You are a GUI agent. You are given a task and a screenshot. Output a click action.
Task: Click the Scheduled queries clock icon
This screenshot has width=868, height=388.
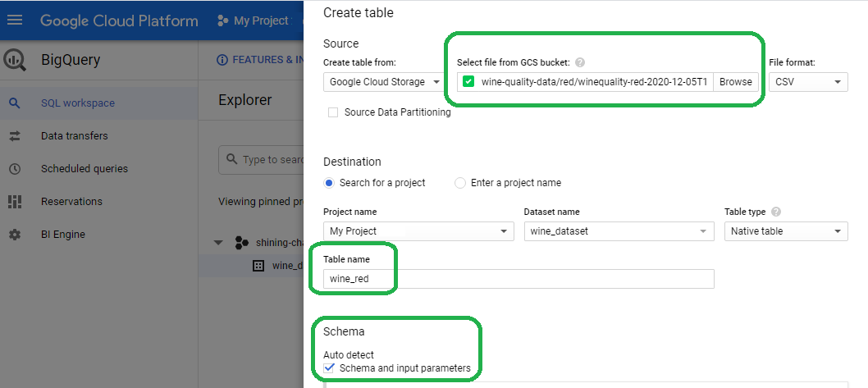click(15, 169)
